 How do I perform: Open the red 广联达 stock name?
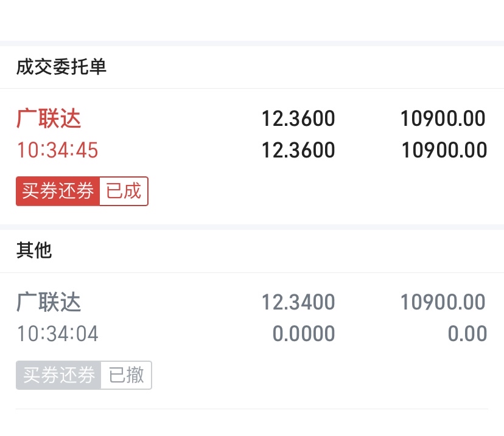[49, 119]
